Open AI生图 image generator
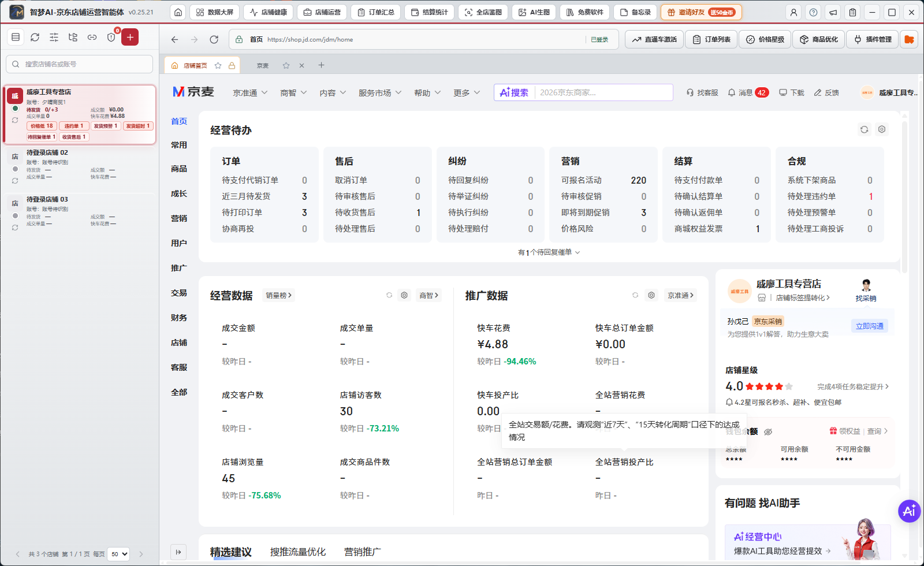The width and height of the screenshot is (924, 566). coord(534,12)
